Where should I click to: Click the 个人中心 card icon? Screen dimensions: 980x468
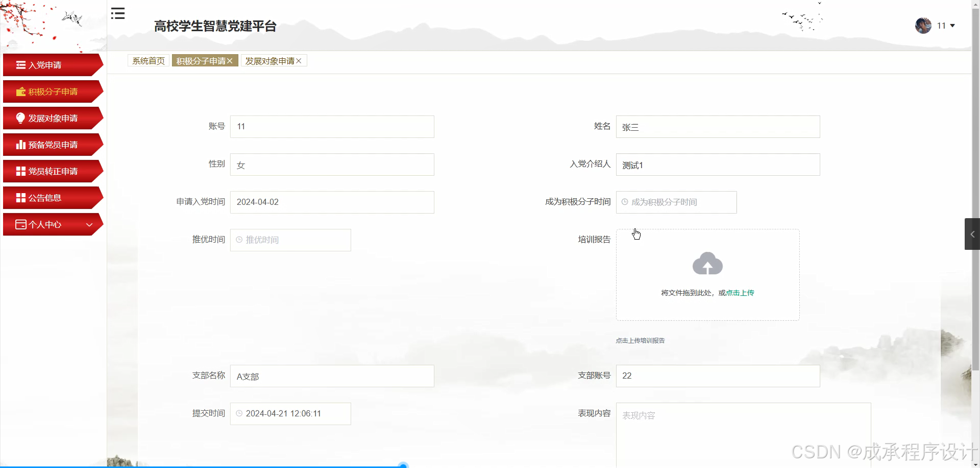pos(20,224)
